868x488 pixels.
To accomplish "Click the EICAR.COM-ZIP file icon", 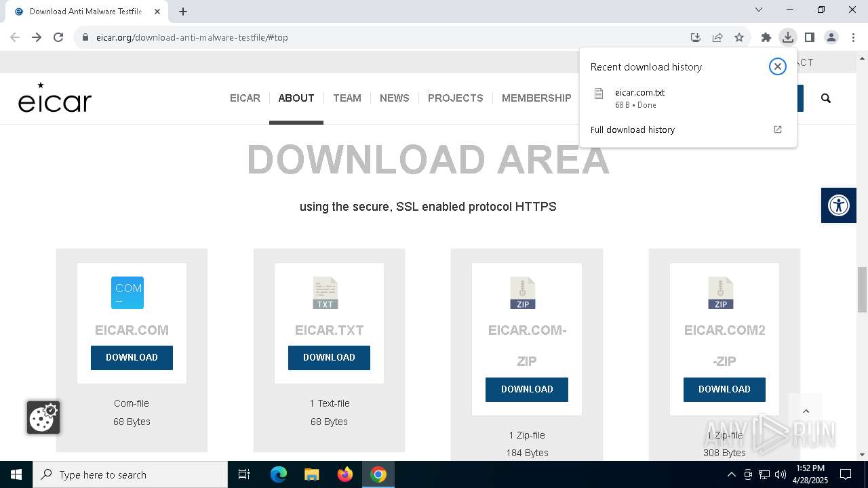I will (x=523, y=293).
